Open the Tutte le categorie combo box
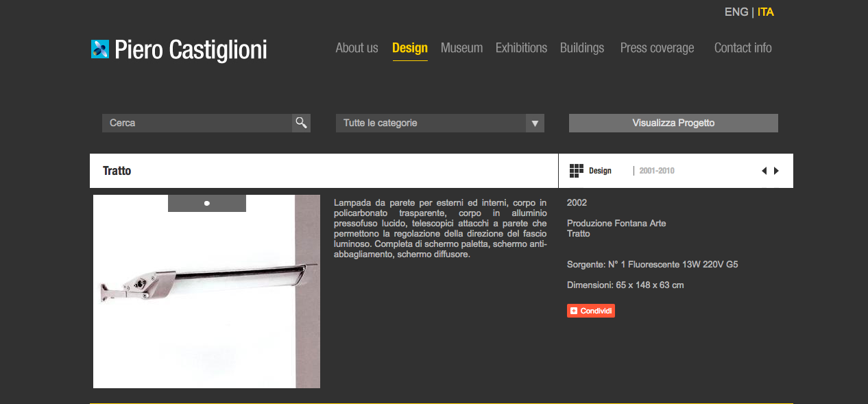The image size is (868, 404). [x=431, y=123]
